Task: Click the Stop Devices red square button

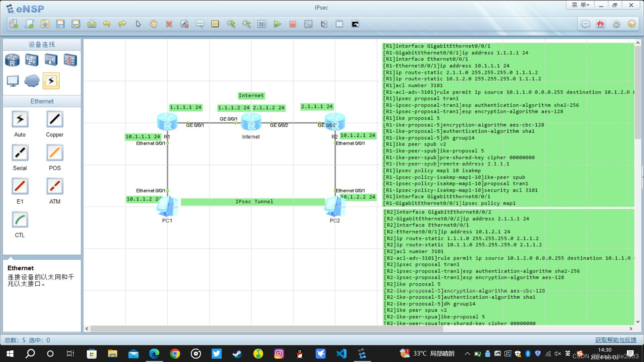Action: 292,24
